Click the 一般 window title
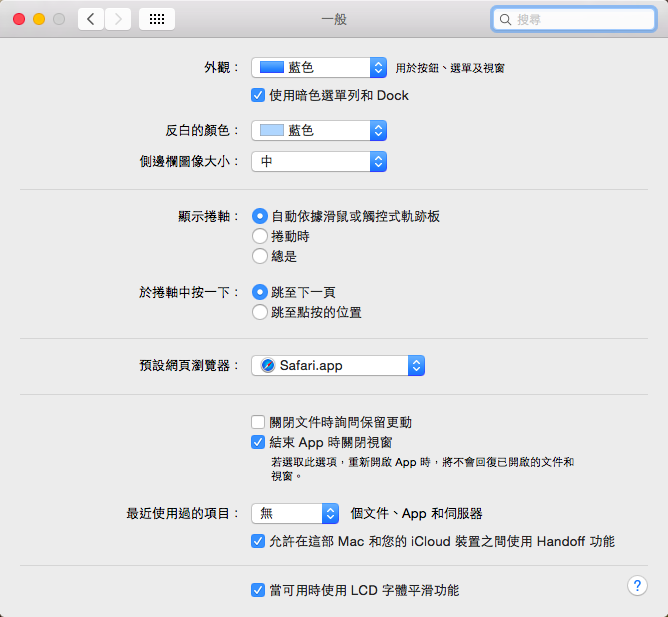 coord(334,19)
